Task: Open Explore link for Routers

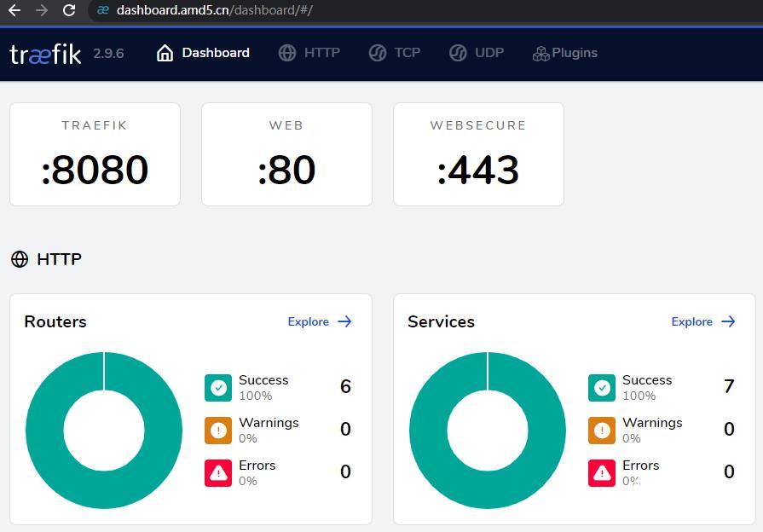Action: click(319, 321)
